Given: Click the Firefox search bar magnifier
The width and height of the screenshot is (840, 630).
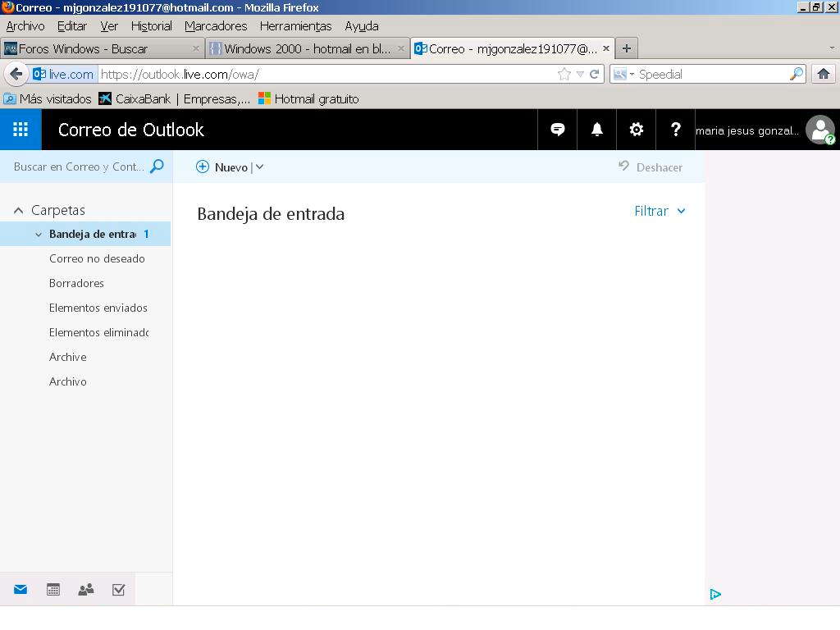Looking at the screenshot, I should pos(797,74).
